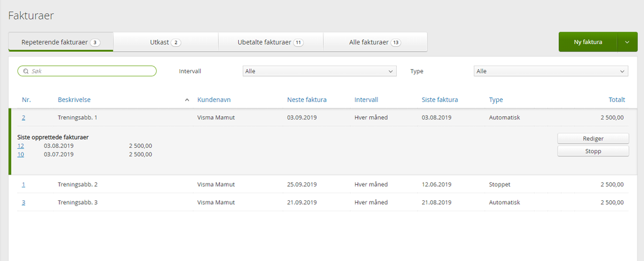Create a new invoice with Ny faktura
The image size is (644, 261).
pos(588,42)
